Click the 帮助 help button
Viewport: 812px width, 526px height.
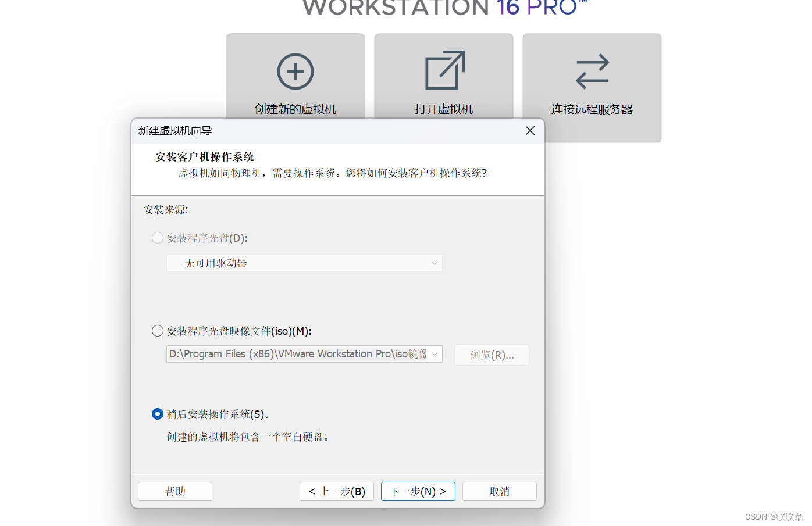[x=175, y=491]
